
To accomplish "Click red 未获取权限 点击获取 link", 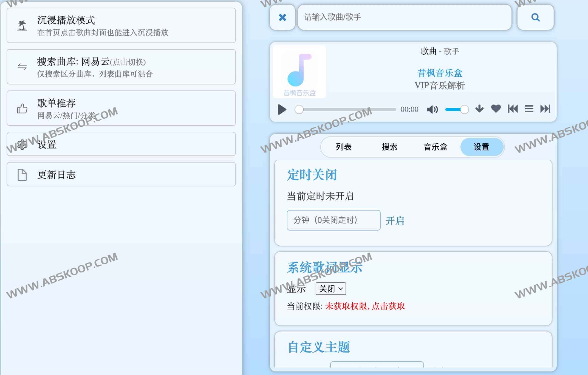I will 364,306.
